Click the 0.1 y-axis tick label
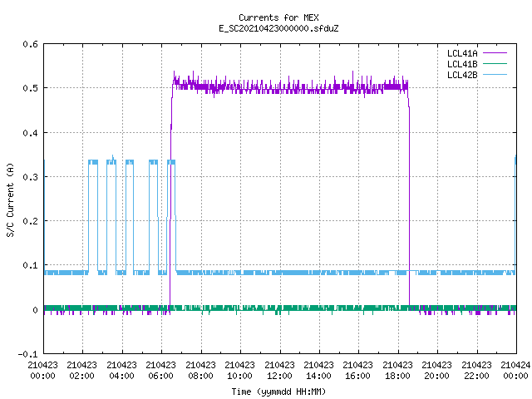Screen dimensions: 532x399 (x=30, y=265)
